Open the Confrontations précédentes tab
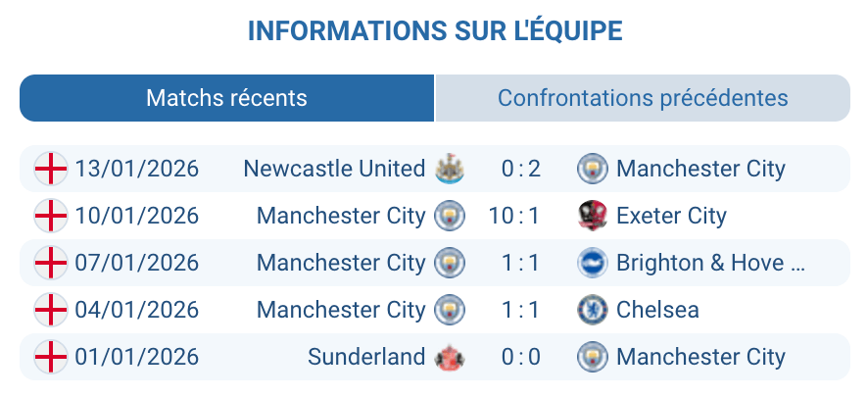Screen dimensions: 868x398 643,98
